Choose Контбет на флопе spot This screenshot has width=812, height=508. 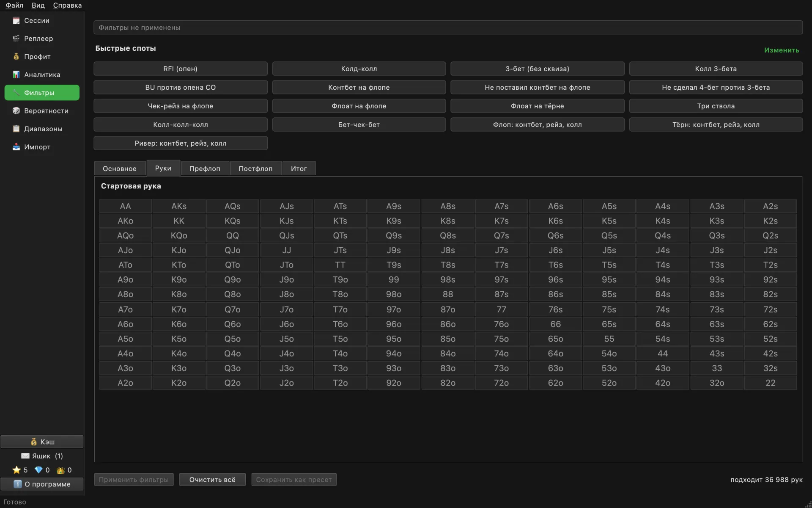[359, 87]
